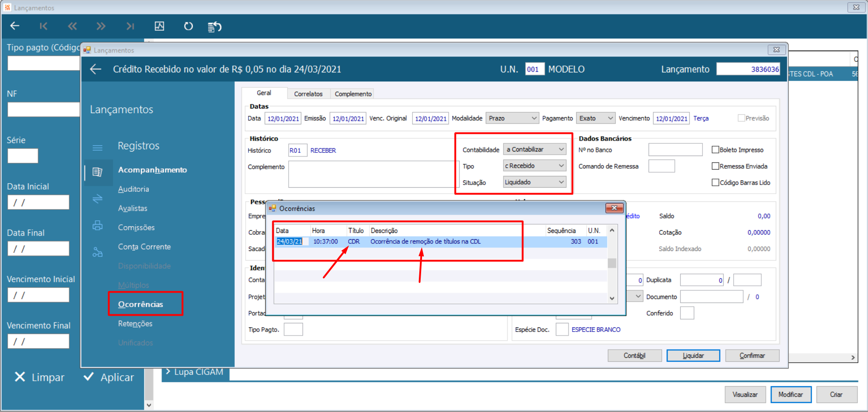The height and width of the screenshot is (412, 868).
Task: Click the Nº no Banco input field
Action: click(x=675, y=150)
